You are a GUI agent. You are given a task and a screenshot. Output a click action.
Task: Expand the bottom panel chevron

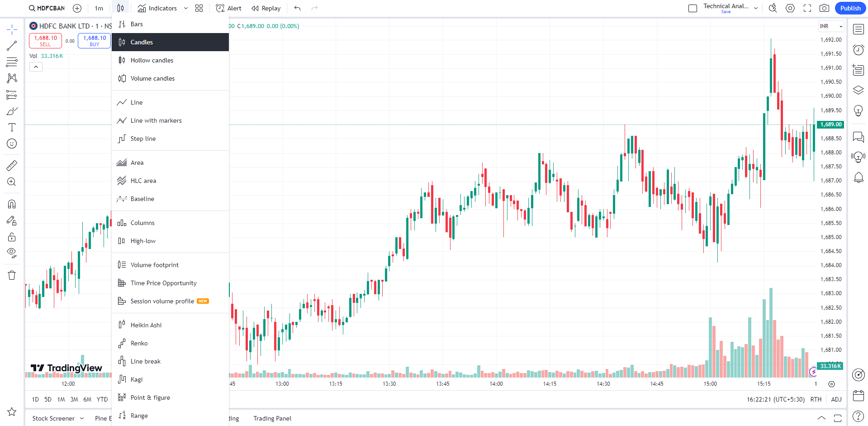point(821,418)
